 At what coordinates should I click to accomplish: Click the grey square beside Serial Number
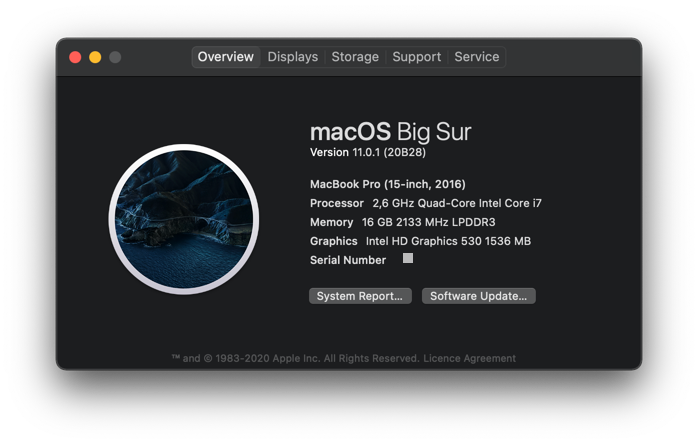pyautogui.click(x=408, y=259)
